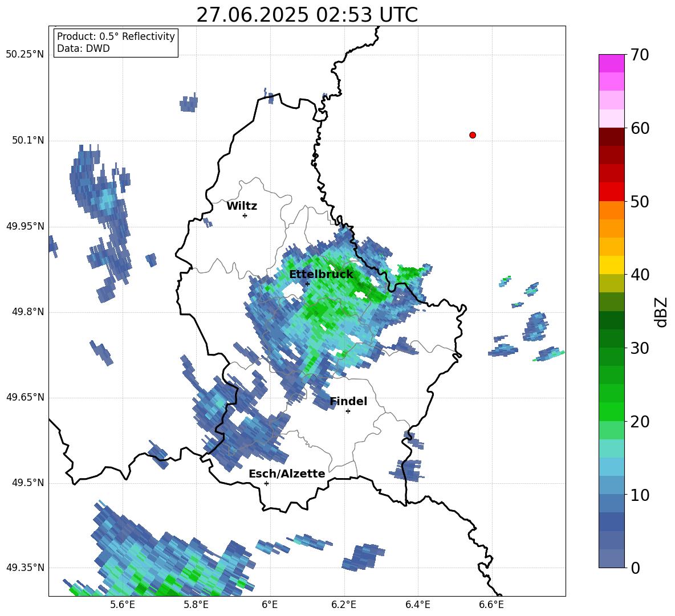This screenshot has width=675, height=616.
Task: Click the 27.06.2025 02:53 UTC title
Action: [x=307, y=15]
